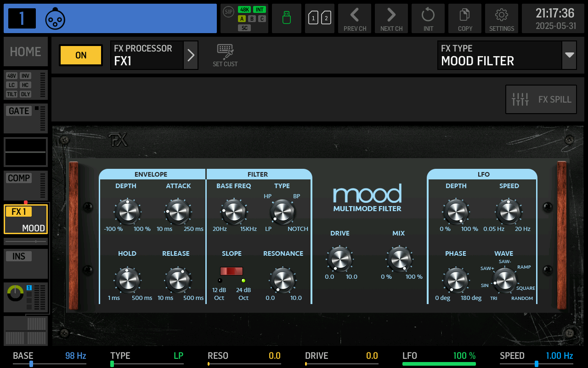Open the FX TYPE dropdown arrow
The width and height of the screenshot is (588, 368).
tap(570, 55)
